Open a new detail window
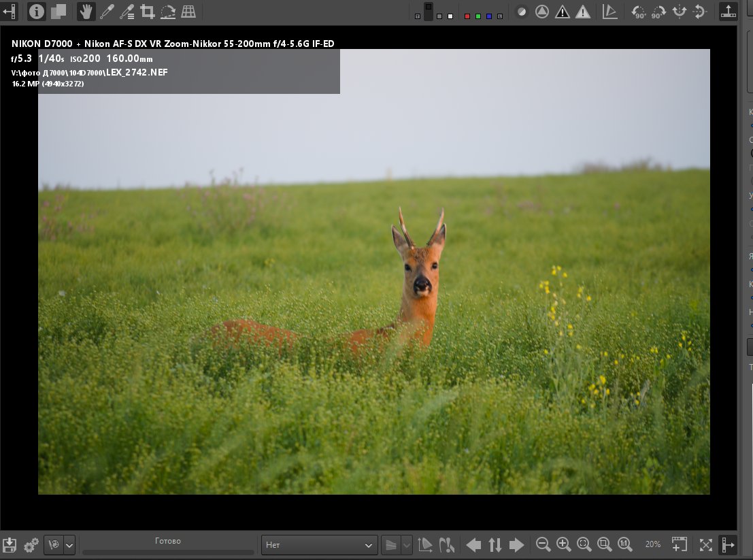Image resolution: width=753 pixels, height=560 pixels. [679, 544]
